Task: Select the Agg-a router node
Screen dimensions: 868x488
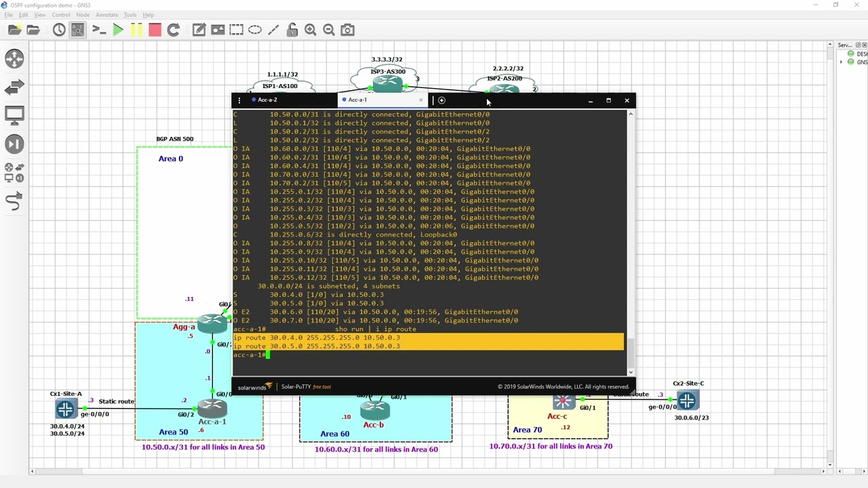Action: [212, 323]
